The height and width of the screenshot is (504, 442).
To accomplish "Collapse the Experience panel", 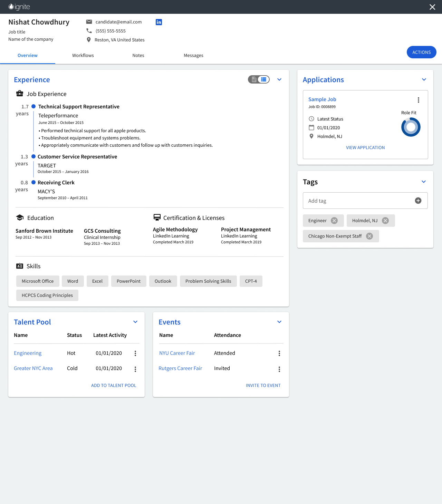I will (x=279, y=79).
